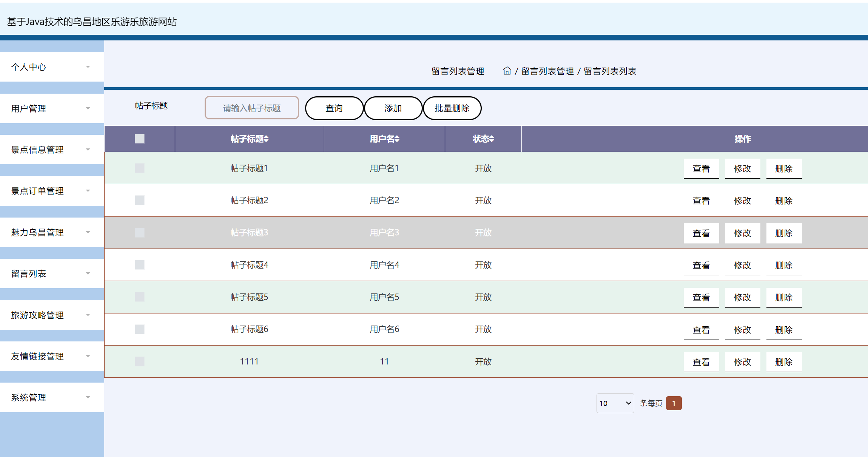Click the 请输入帖子标题 input field
Screen dimensions: 868x457
pos(251,108)
